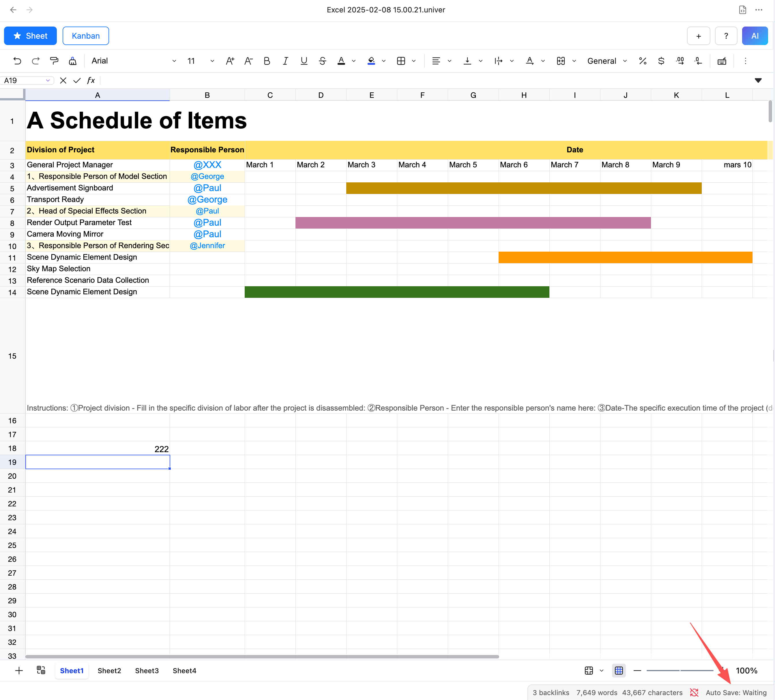Click the paint format brush icon
The width and height of the screenshot is (775, 700).
tap(54, 61)
